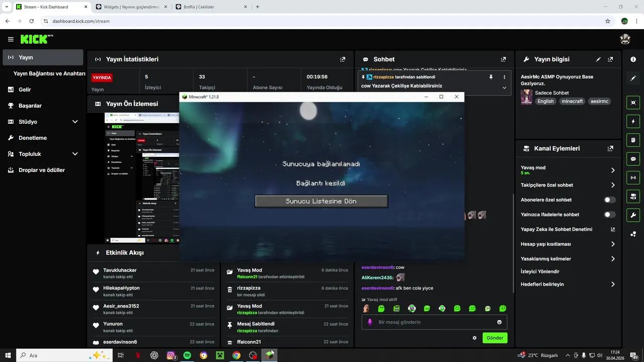This screenshot has width=644, height=362.
Task: Open Hedefleri belirleyin options arrow
Action: tap(613, 284)
